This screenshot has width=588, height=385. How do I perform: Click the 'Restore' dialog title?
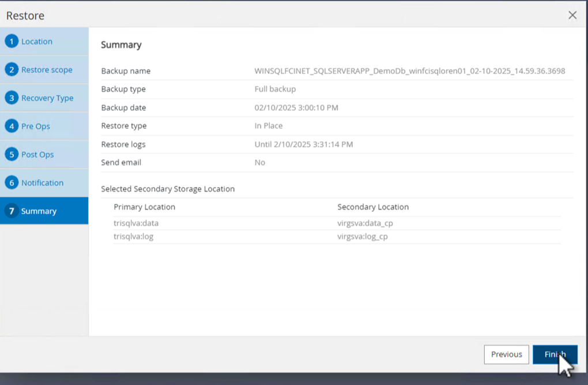pos(25,16)
